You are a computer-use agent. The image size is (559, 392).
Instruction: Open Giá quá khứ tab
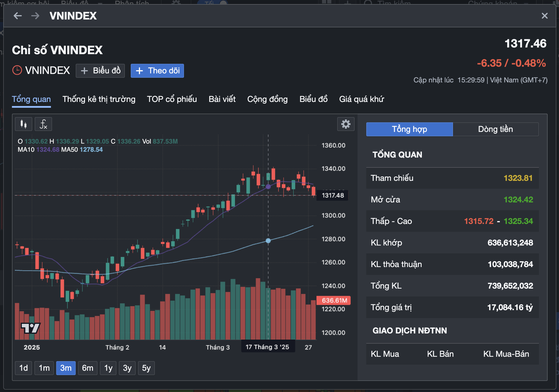[361, 99]
